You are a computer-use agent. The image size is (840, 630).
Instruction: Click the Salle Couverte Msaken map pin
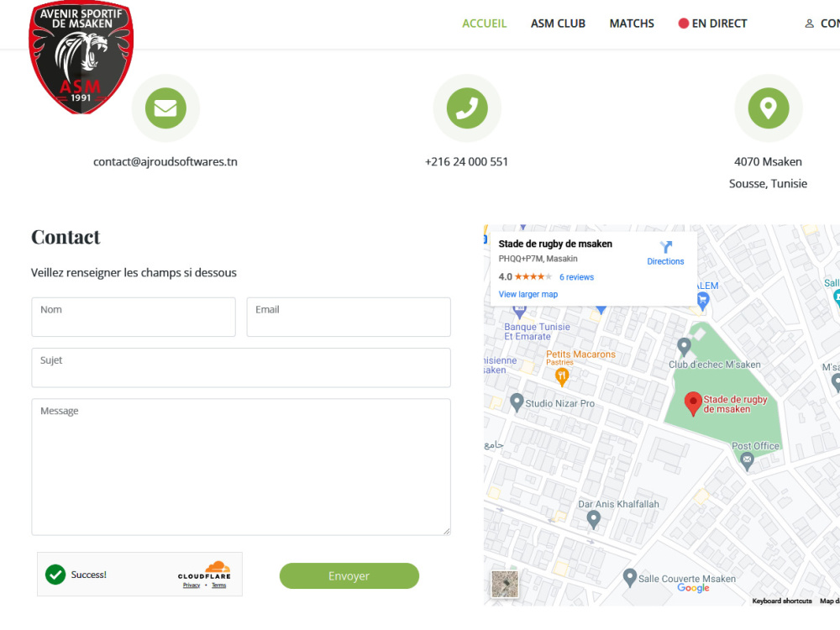click(x=630, y=578)
